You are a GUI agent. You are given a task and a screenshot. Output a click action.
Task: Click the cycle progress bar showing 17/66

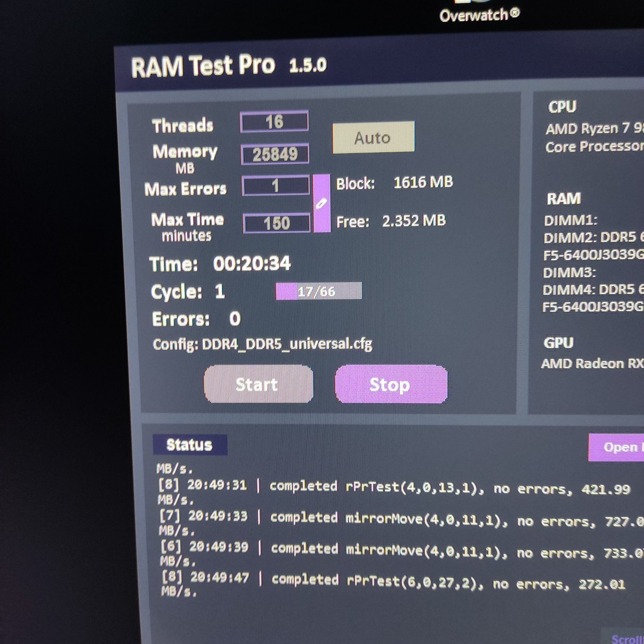pos(318,291)
